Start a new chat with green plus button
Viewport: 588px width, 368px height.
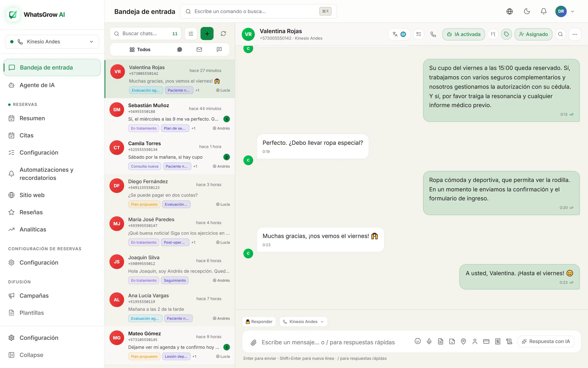(207, 34)
